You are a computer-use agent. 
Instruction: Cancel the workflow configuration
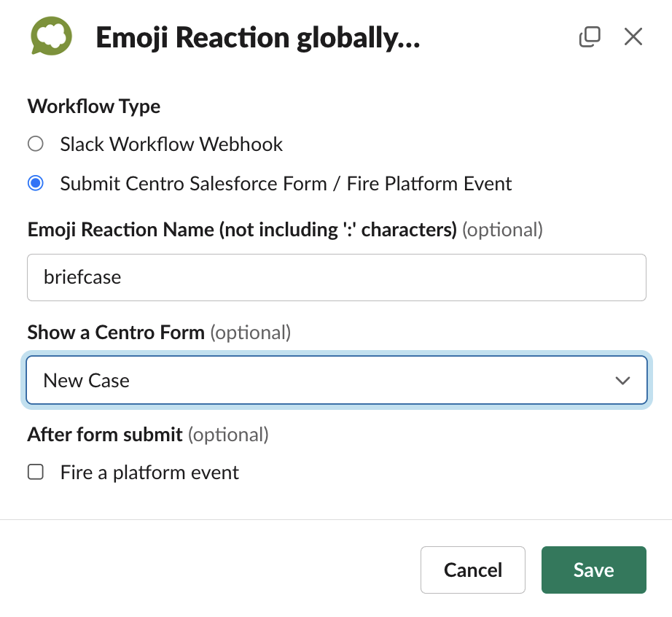click(x=473, y=570)
